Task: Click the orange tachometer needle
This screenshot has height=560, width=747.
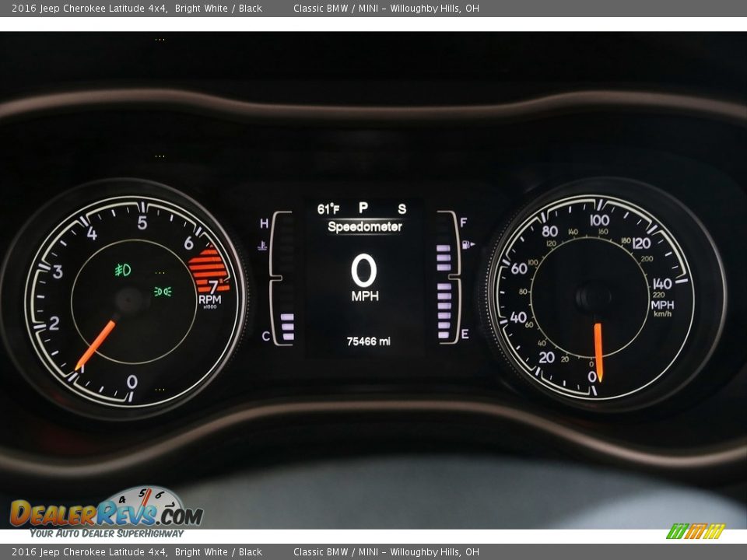Action: click(95, 345)
